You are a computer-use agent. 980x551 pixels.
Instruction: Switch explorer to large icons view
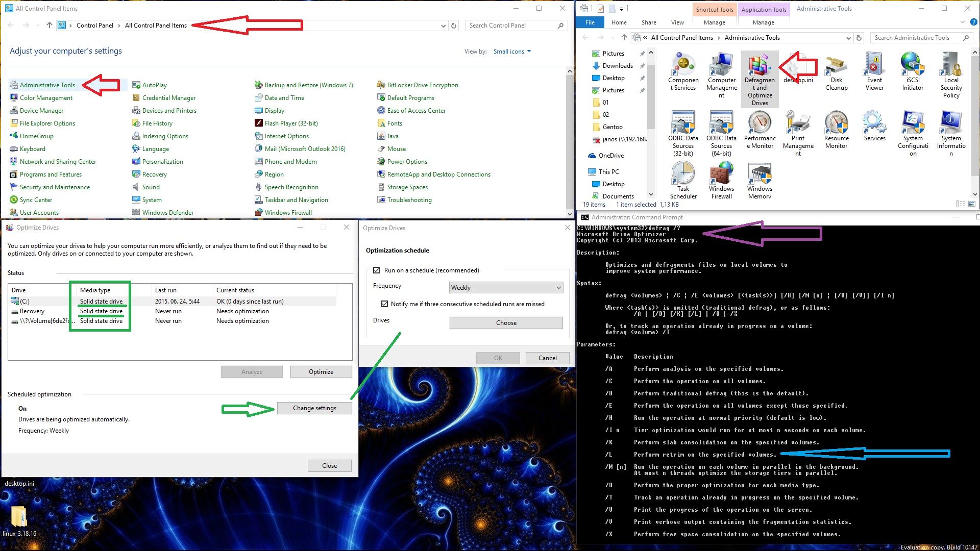(x=971, y=205)
